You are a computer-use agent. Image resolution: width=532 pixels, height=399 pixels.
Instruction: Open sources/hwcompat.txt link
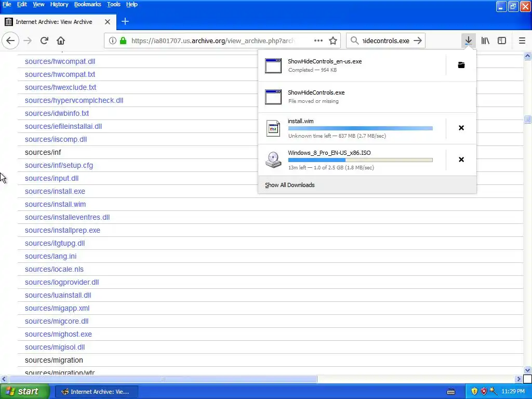point(60,74)
